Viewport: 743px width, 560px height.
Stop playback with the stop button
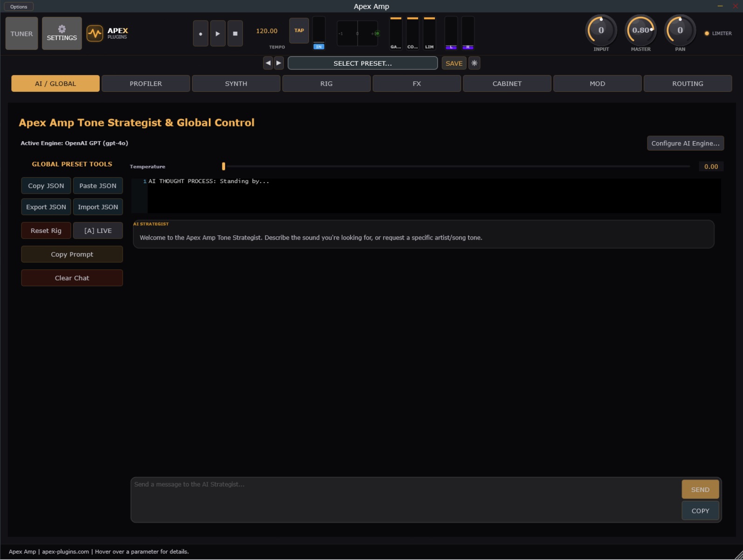pyautogui.click(x=235, y=34)
